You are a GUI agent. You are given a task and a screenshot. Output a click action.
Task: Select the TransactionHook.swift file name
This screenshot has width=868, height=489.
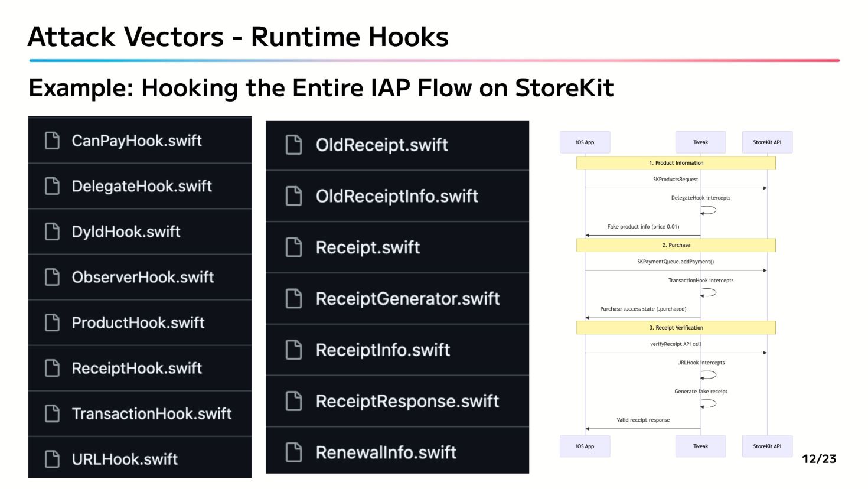point(152,413)
